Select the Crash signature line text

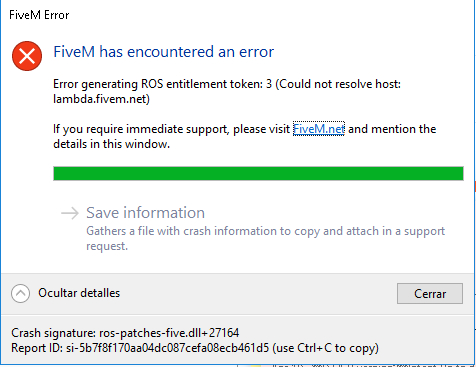(125, 333)
